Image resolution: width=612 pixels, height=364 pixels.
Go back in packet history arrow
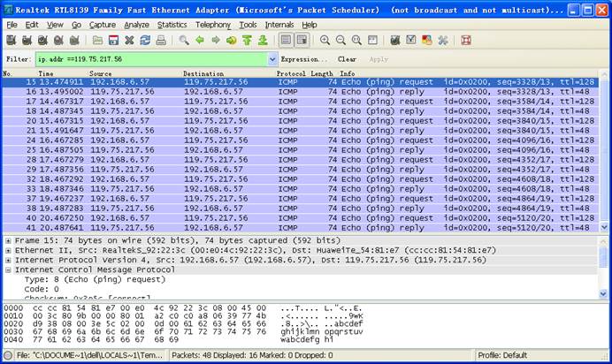[x=200, y=40]
